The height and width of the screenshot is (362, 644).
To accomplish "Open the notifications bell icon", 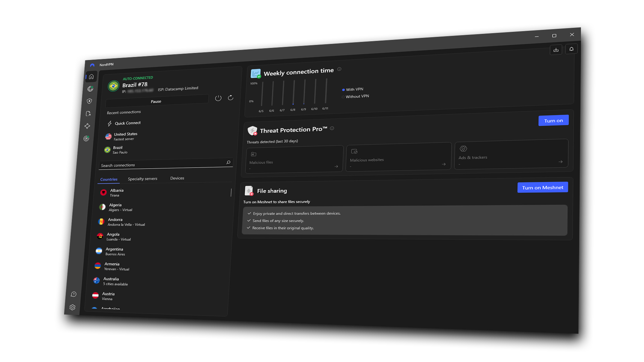I will 571,49.
